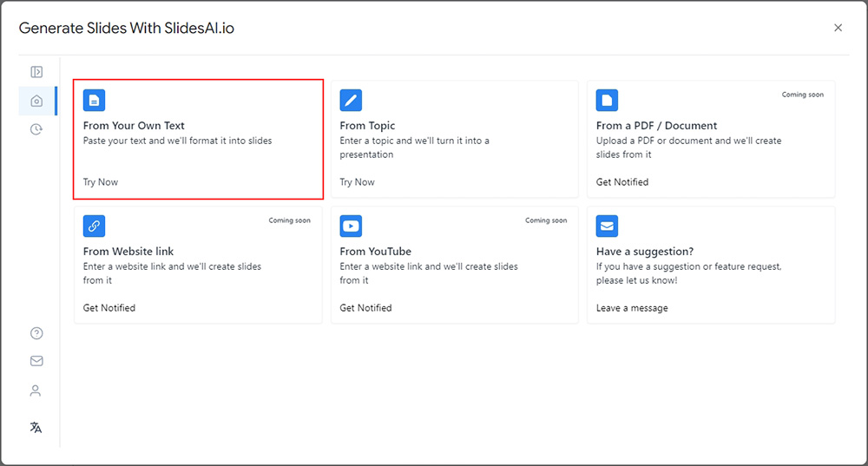Click the From Topic pencil icon

pos(351,100)
